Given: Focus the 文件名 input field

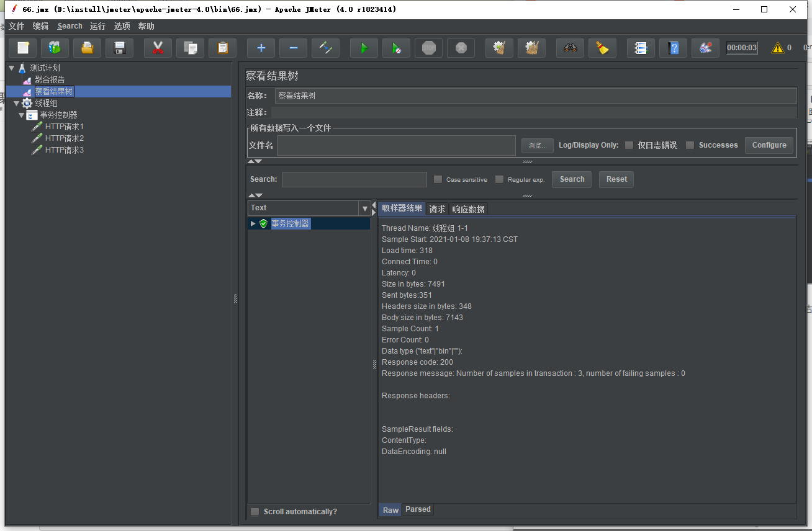Looking at the screenshot, I should click(x=397, y=145).
